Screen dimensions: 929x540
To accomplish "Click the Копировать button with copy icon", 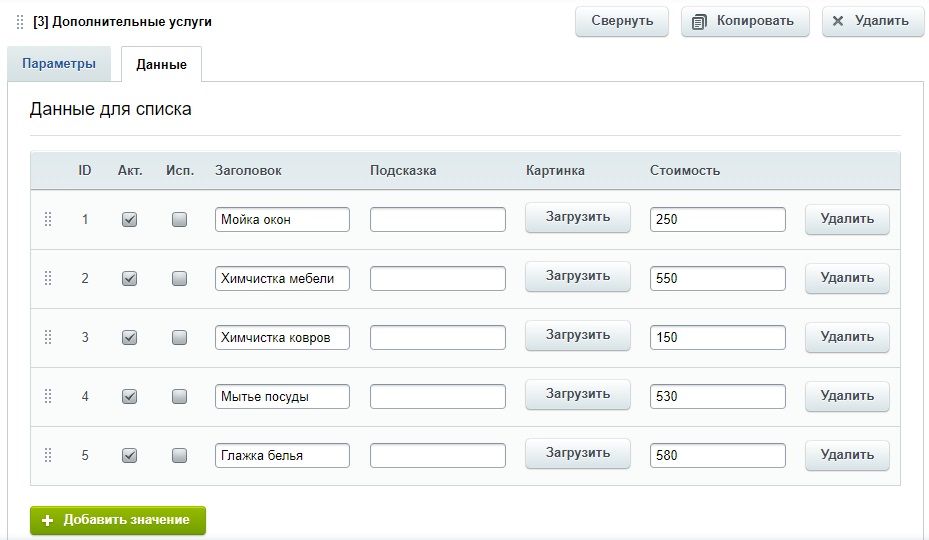I will coord(745,21).
